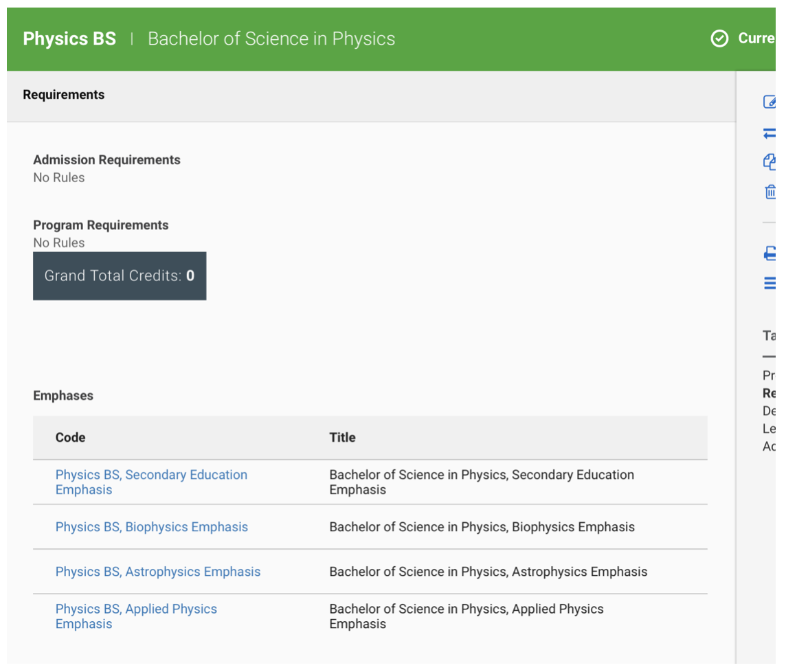The height and width of the screenshot is (672, 786).
Task: Open Physics BS, Astrophysics Emphasis link
Action: click(158, 571)
